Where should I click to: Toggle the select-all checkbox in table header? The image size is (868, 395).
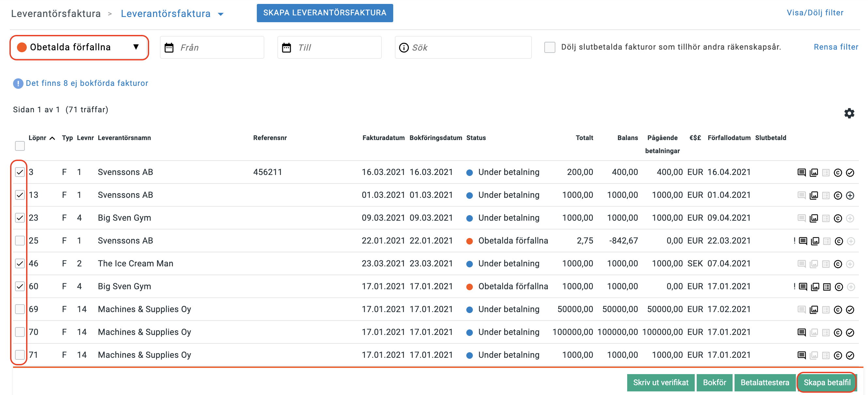coord(20,146)
